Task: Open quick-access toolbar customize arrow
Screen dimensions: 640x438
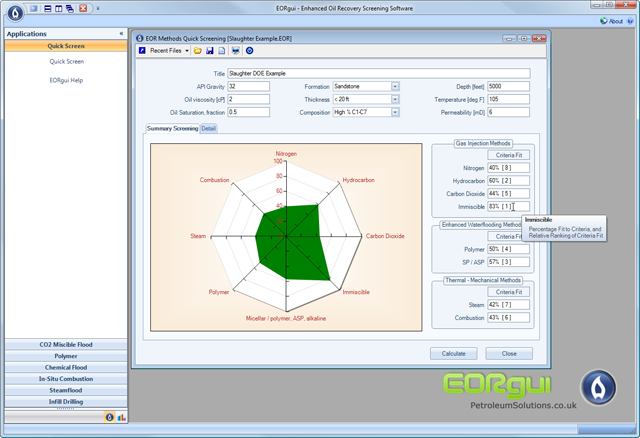Action: [98, 9]
